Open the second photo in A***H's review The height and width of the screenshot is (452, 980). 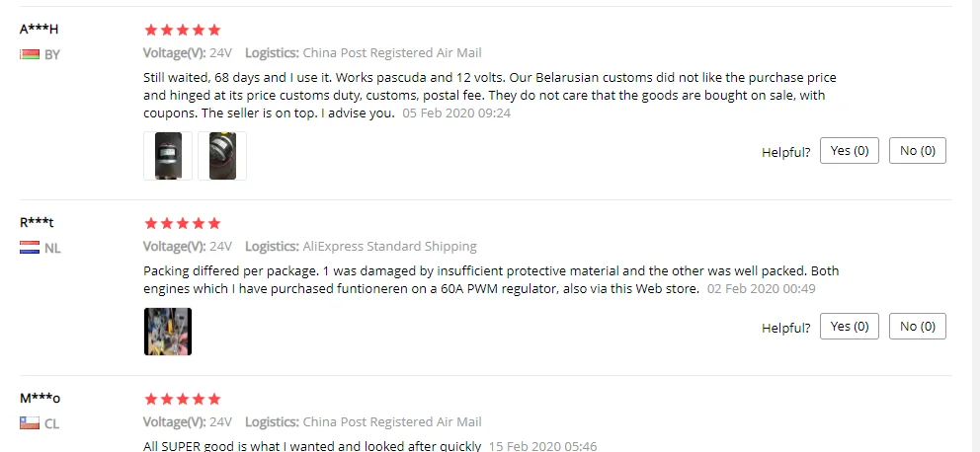tap(222, 156)
